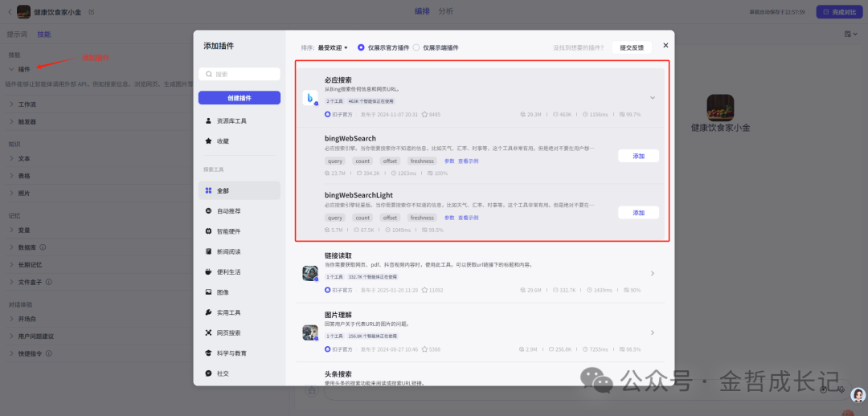Click the info icon beside 快捷指令
Screen dimensions: 868x416
click(x=49, y=353)
